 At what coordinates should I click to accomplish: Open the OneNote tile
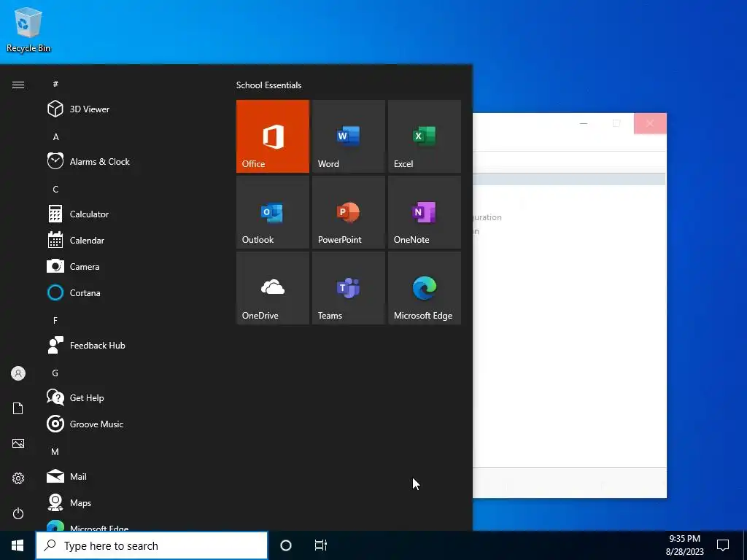[x=425, y=212]
